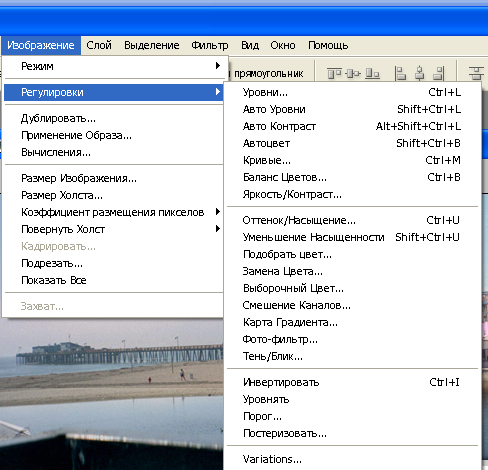Click the Align Left Edges icon
This screenshot has width=488, height=470.
point(400,73)
